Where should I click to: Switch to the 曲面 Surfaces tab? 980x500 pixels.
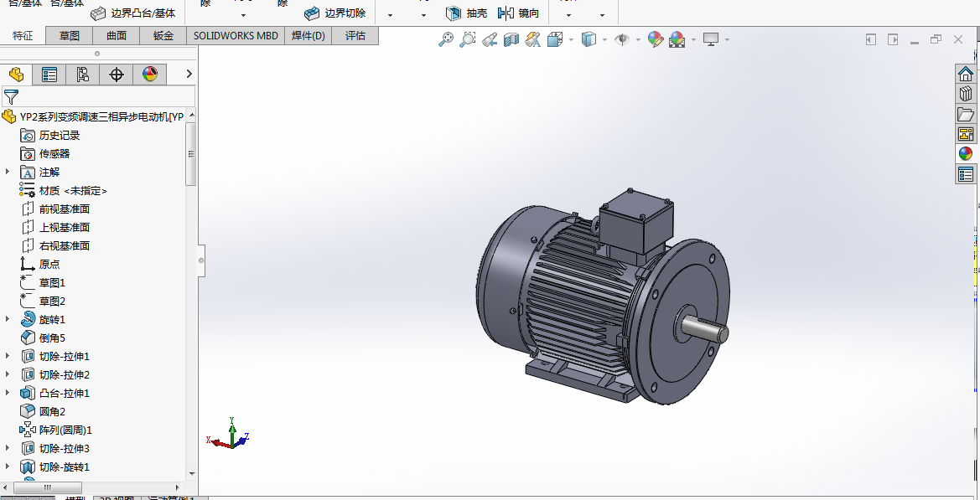tap(117, 35)
